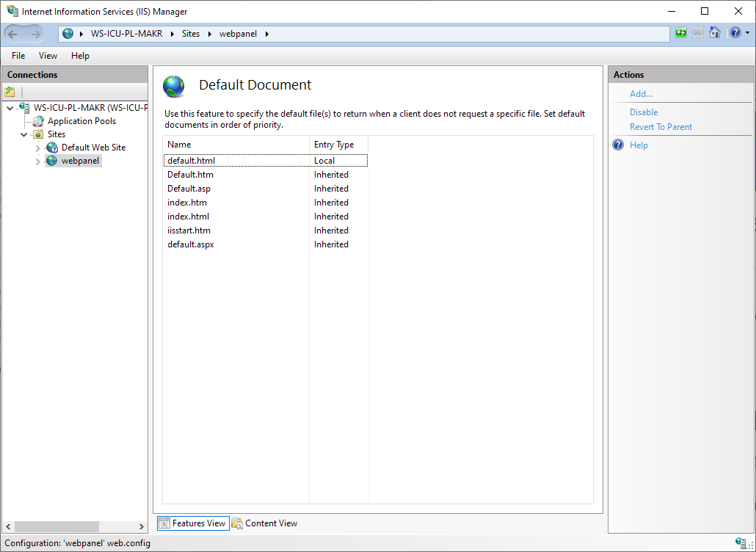Image resolution: width=756 pixels, height=552 pixels.
Task: Expand the Default Web Site node
Action: [x=38, y=148]
